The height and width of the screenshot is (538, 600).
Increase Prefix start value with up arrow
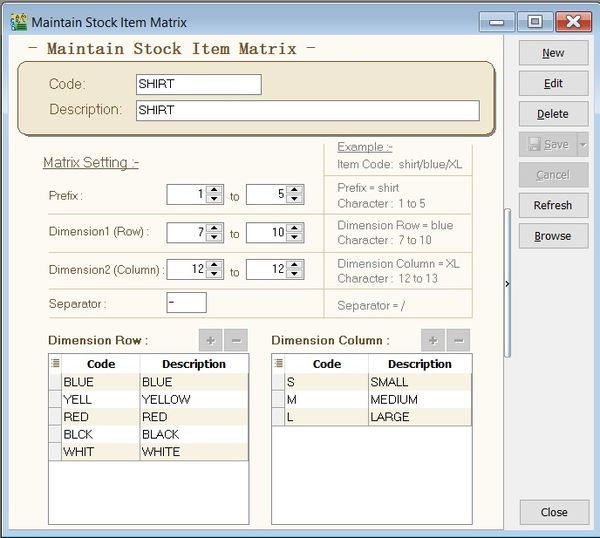[213, 189]
